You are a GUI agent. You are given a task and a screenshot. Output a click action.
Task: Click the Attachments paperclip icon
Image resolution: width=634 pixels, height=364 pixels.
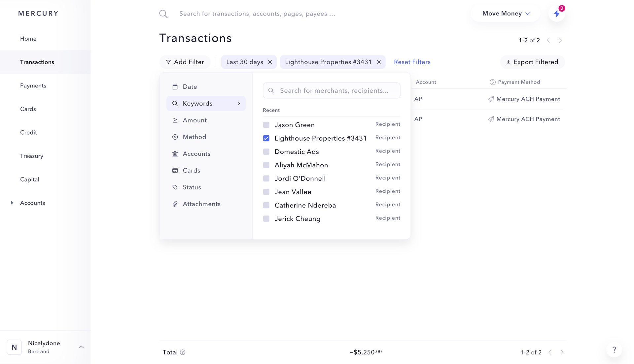(175, 204)
